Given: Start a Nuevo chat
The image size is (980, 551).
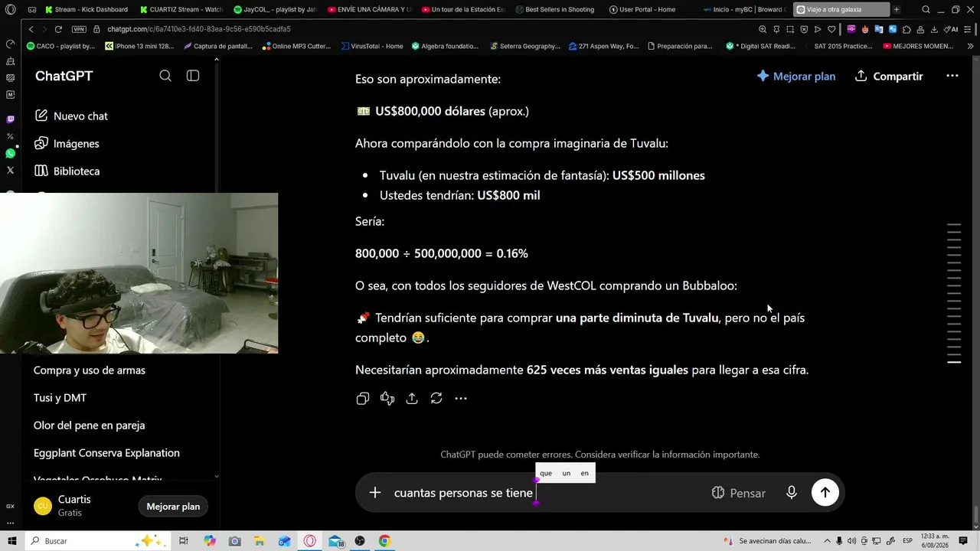Looking at the screenshot, I should 71,116.
